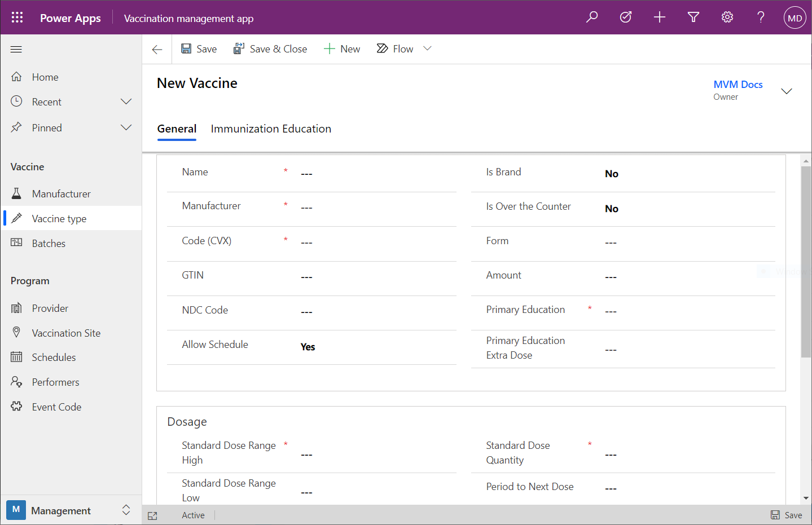Viewport: 812px width, 525px height.
Task: Open the Flow dropdown chevron
Action: coord(427,49)
